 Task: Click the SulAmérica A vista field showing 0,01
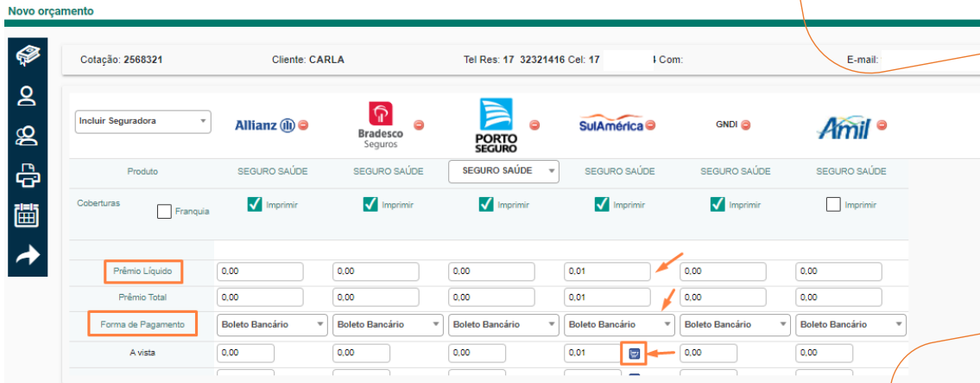pyautogui.click(x=592, y=353)
